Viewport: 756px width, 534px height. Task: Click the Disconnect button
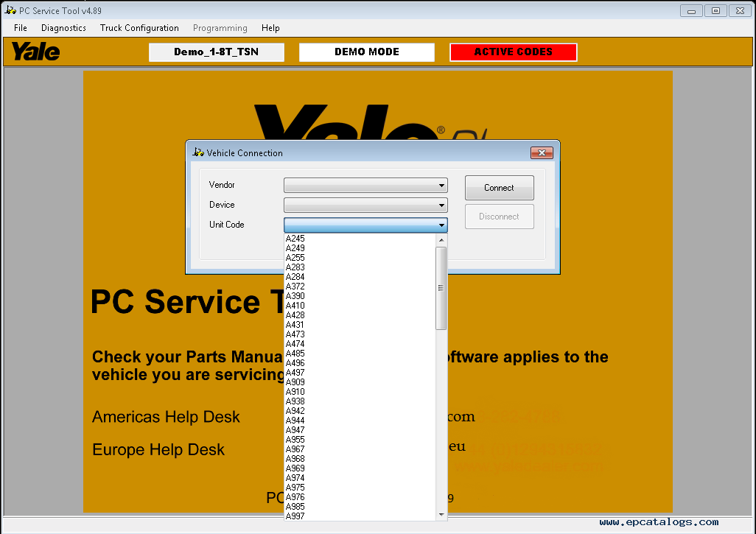click(499, 217)
